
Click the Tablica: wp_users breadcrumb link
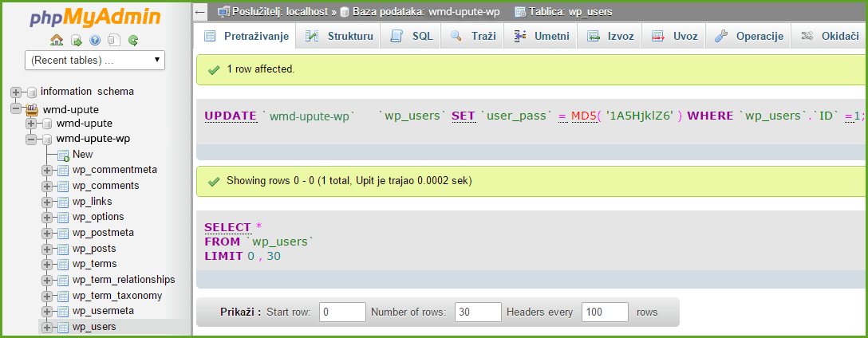[x=570, y=12]
